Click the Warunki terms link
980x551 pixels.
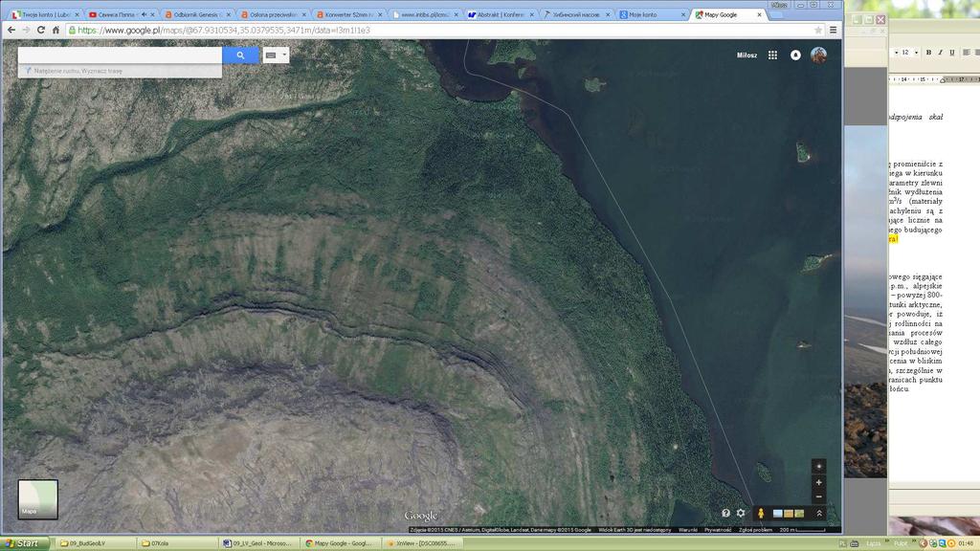(x=687, y=530)
